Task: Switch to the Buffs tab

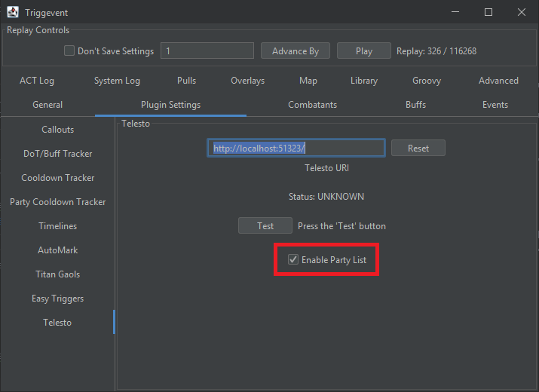Action: coord(415,105)
